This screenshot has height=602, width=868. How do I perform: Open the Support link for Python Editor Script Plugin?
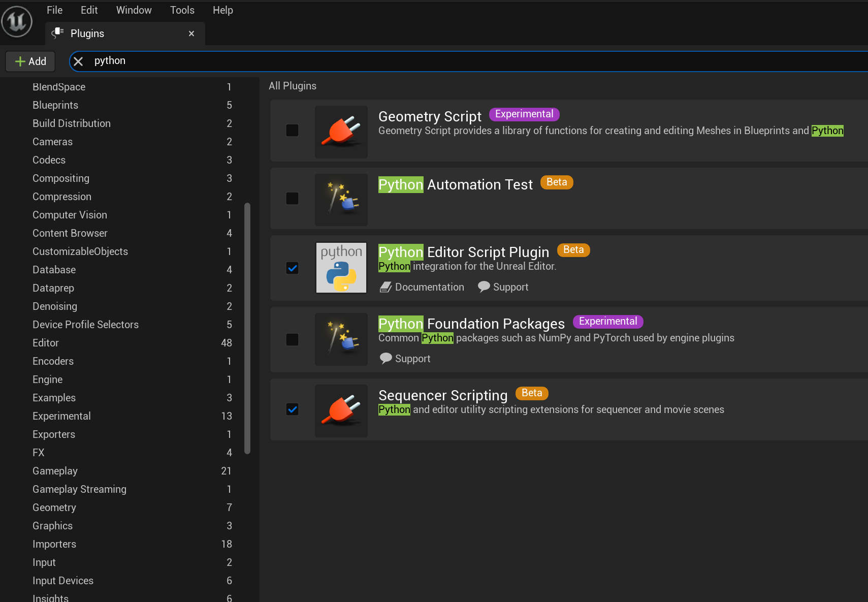[x=503, y=287]
